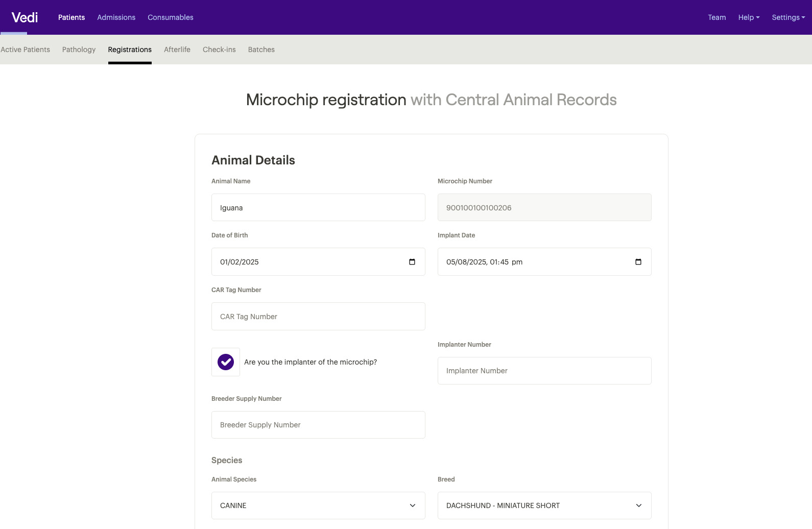Open the Patients menu

pos(71,17)
